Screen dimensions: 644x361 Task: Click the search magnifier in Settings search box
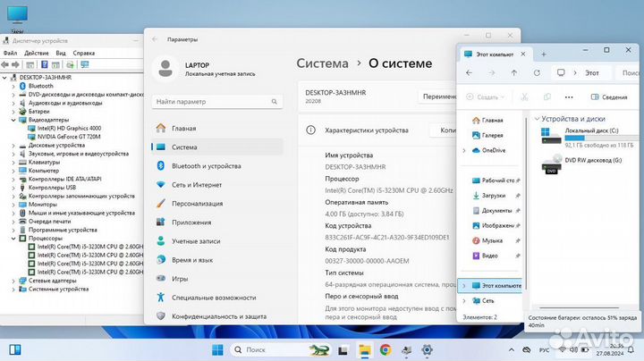click(x=274, y=101)
